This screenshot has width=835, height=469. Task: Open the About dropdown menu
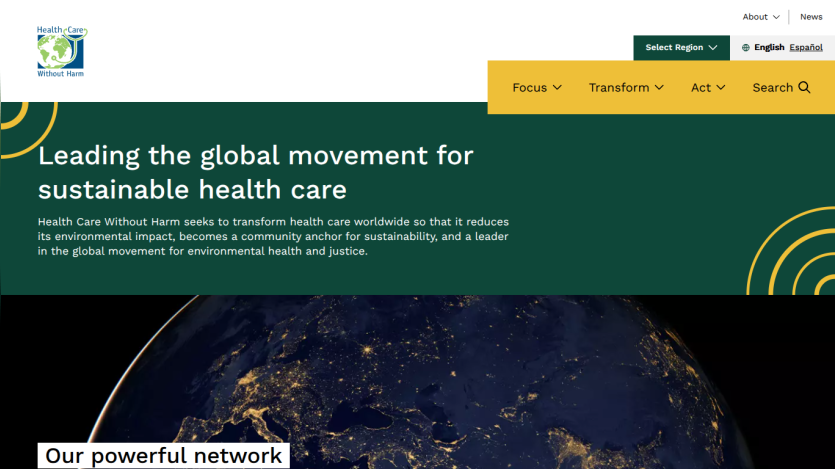tap(761, 17)
